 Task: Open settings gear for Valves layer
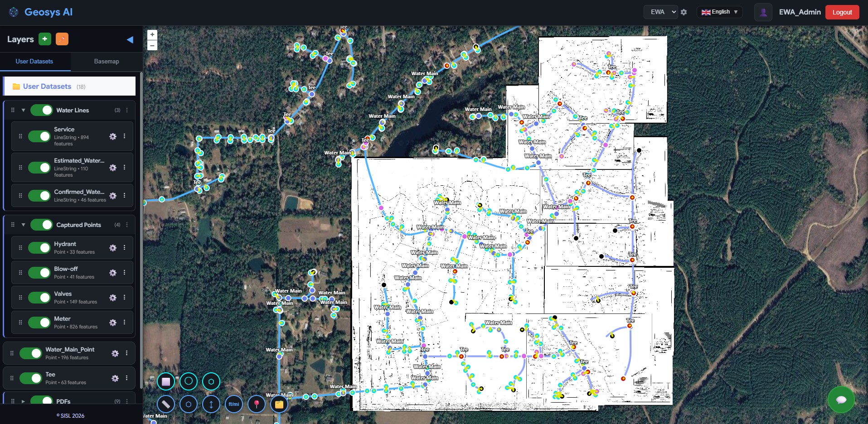113,298
